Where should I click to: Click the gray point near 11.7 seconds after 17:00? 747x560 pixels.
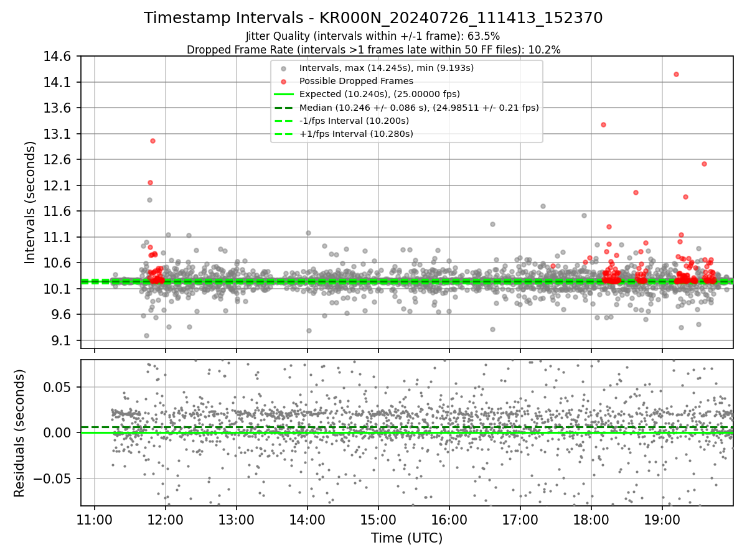coord(543,206)
